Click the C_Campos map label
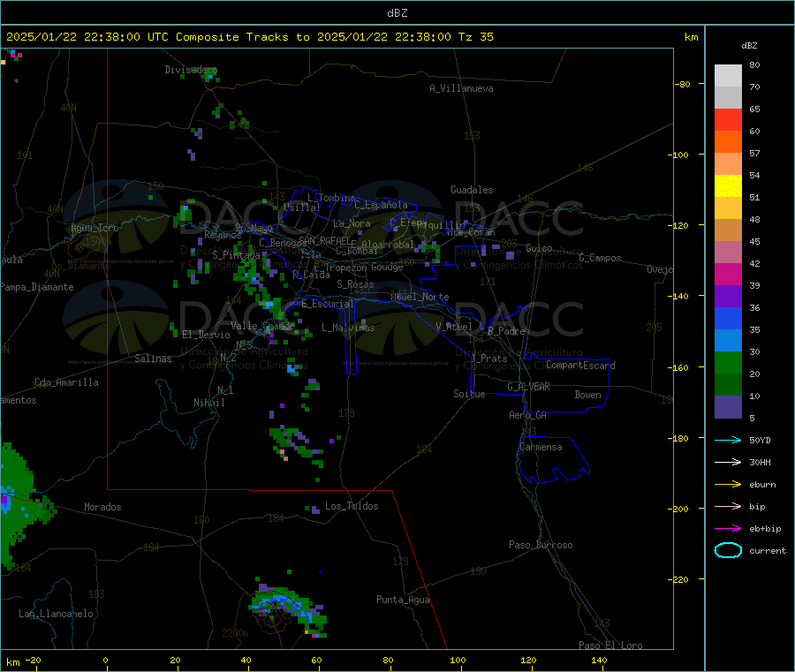 [x=601, y=258]
